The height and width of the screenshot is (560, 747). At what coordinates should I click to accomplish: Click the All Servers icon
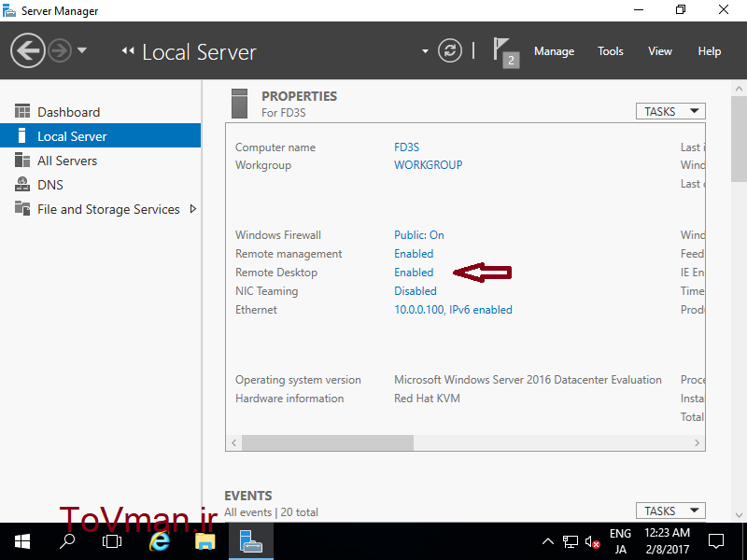(21, 160)
